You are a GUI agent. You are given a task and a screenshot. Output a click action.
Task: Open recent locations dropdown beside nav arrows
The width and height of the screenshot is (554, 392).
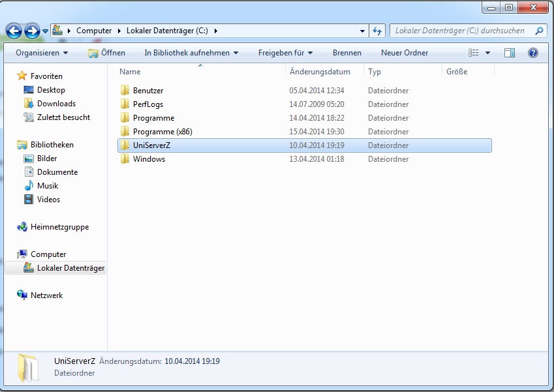(x=45, y=31)
